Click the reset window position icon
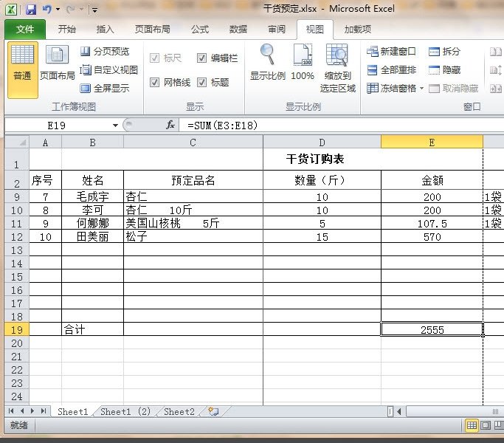 click(496, 88)
